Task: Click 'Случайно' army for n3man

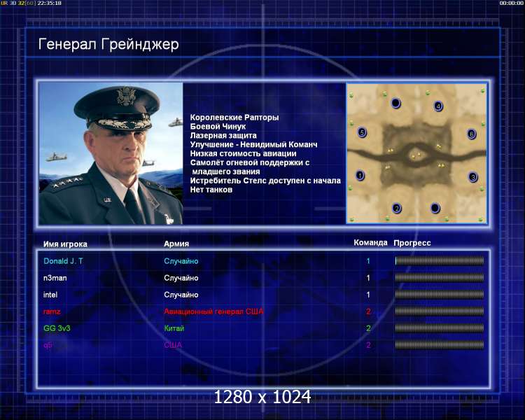Action: (x=181, y=278)
